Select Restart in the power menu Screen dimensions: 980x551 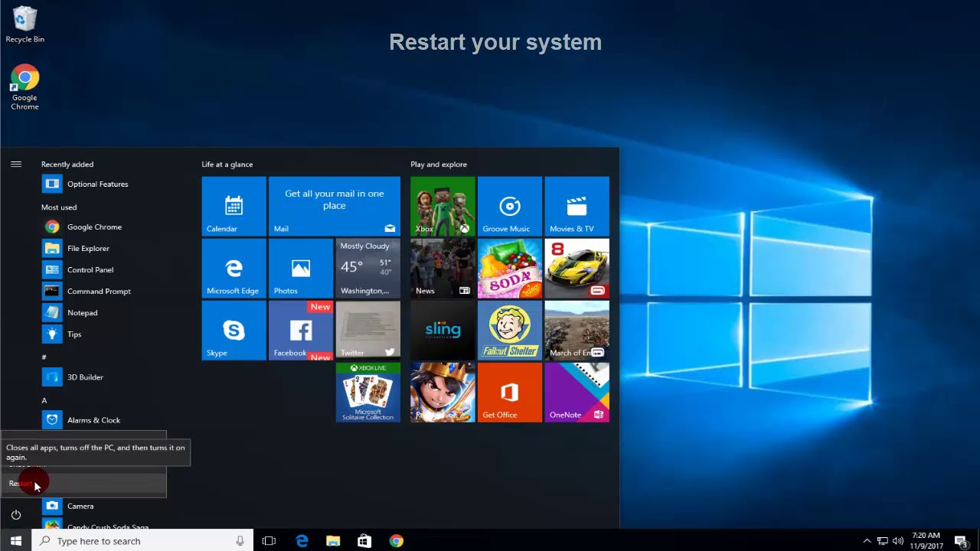pyautogui.click(x=83, y=484)
